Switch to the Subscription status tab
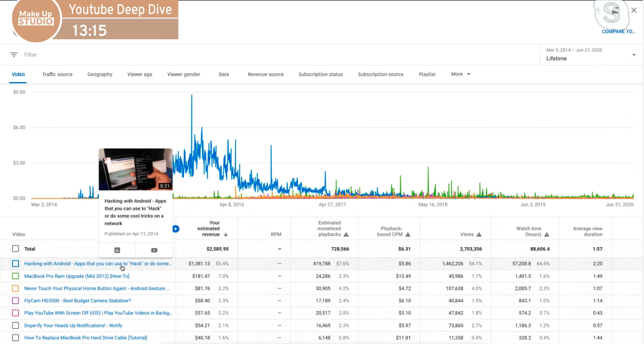The image size is (644, 344). [321, 74]
